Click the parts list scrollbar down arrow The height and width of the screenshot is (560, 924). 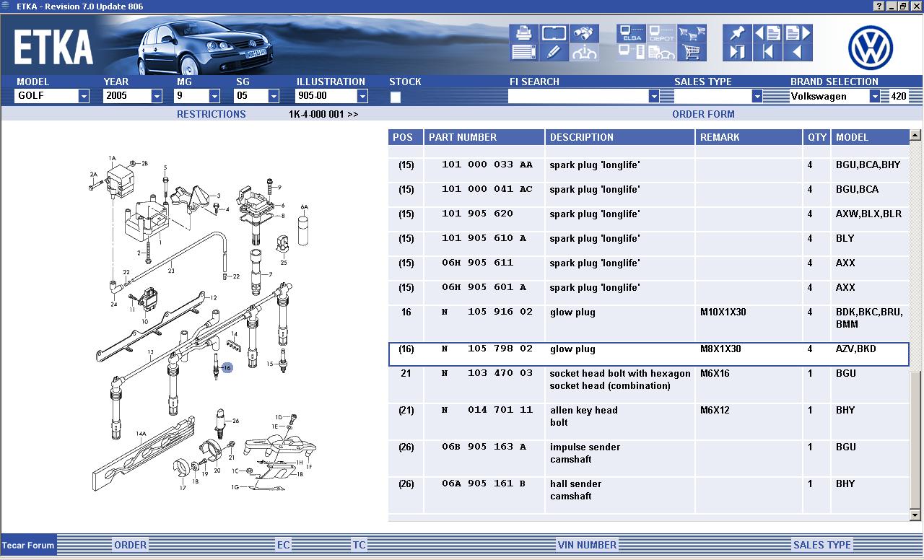tap(915, 515)
